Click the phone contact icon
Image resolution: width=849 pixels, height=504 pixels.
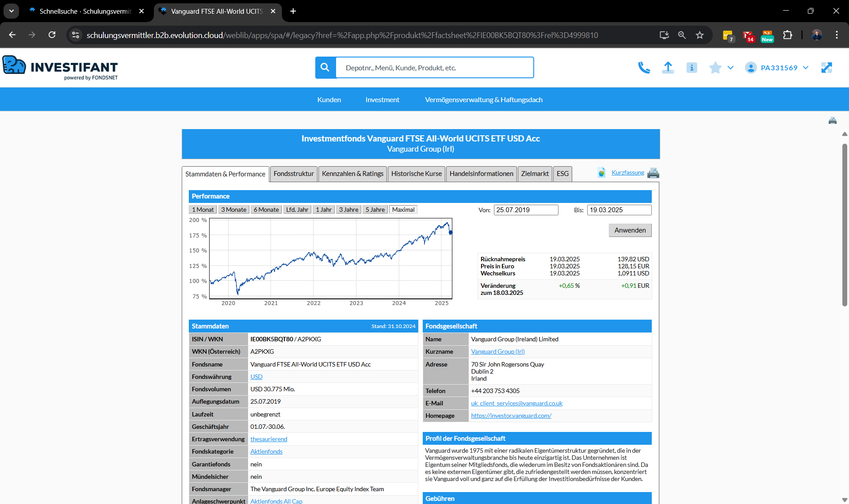click(644, 67)
